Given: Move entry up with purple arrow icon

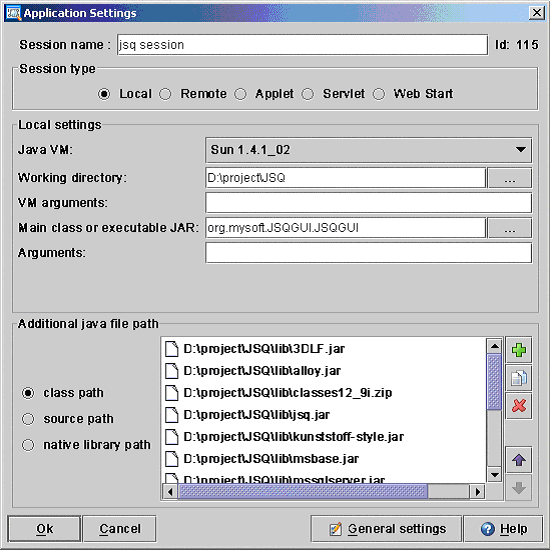Looking at the screenshot, I should (519, 460).
